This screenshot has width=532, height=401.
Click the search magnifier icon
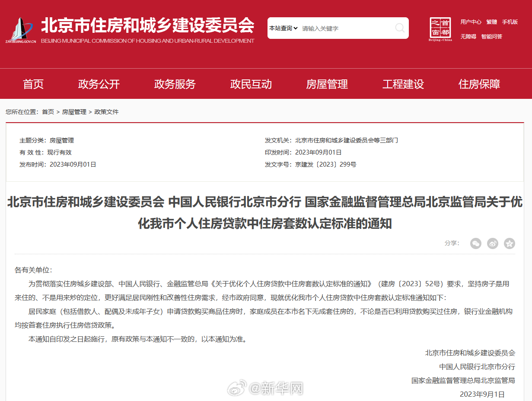400,28
